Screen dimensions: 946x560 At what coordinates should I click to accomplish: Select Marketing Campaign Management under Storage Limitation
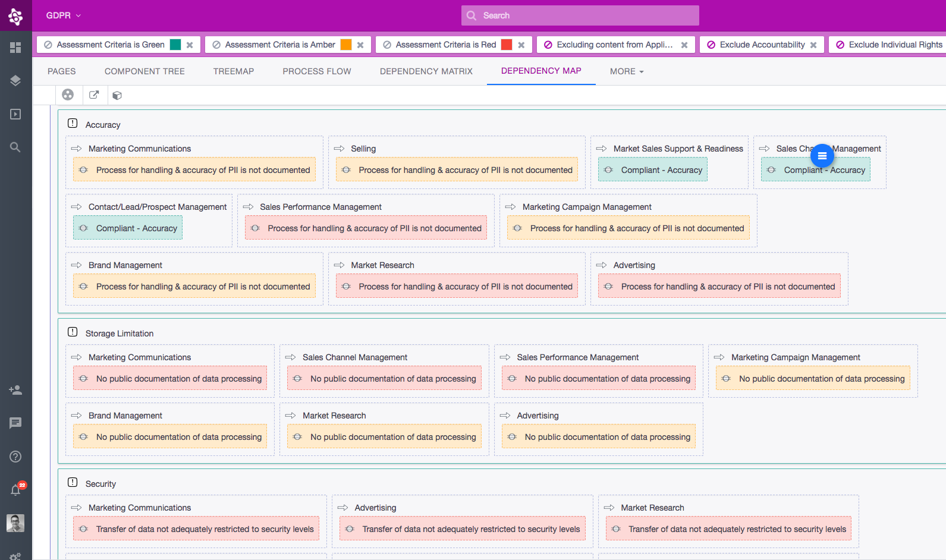[x=796, y=357]
